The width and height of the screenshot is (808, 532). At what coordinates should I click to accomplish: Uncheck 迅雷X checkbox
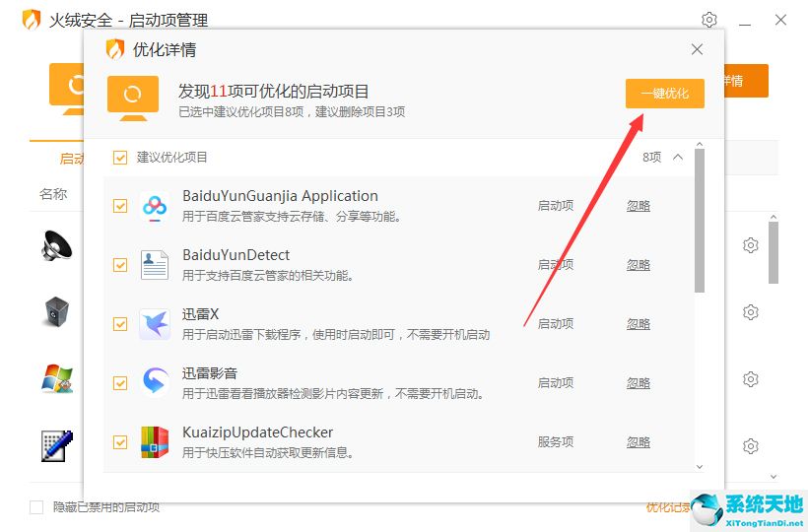click(119, 324)
